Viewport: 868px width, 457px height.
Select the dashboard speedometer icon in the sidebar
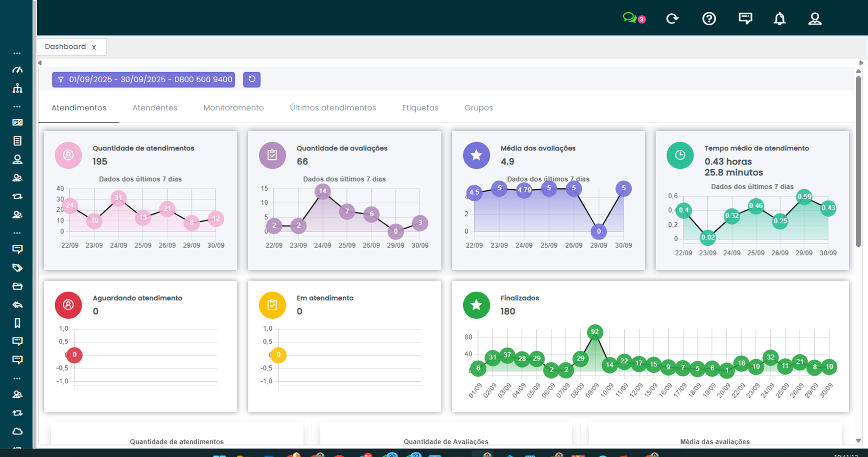click(17, 70)
